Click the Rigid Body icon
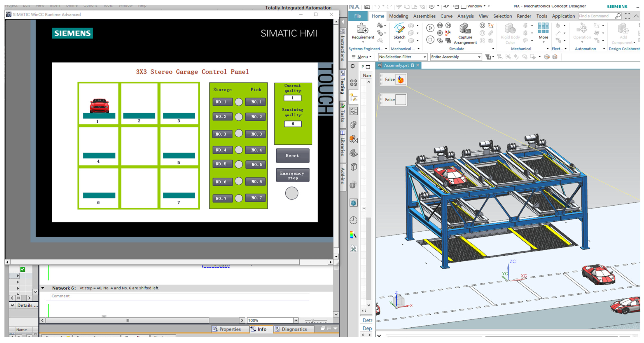Image resolution: width=644 pixels, height=343 pixels. (510, 29)
